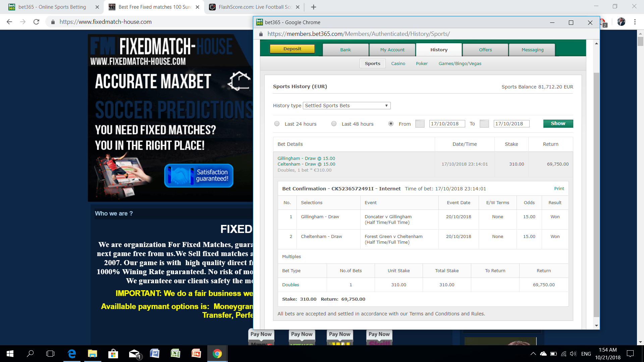Edit the To date field
This screenshot has width=644, height=362.
click(511, 124)
